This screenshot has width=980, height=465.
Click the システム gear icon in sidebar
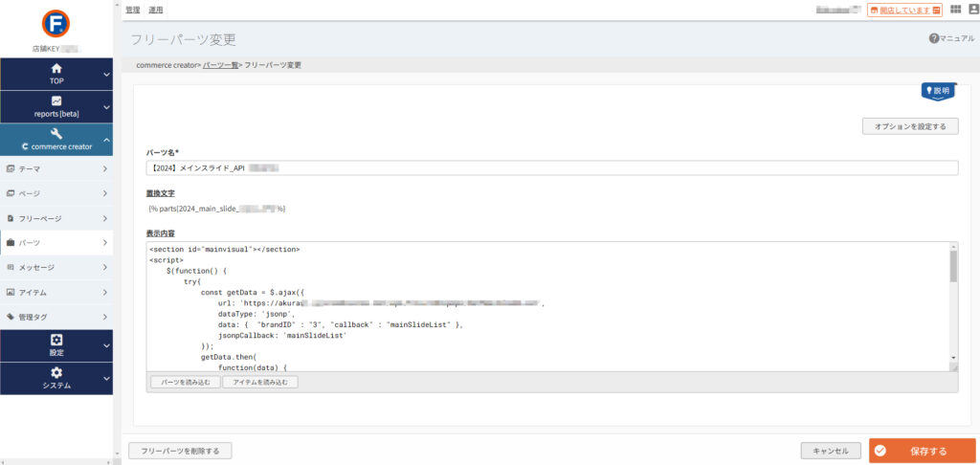click(56, 372)
